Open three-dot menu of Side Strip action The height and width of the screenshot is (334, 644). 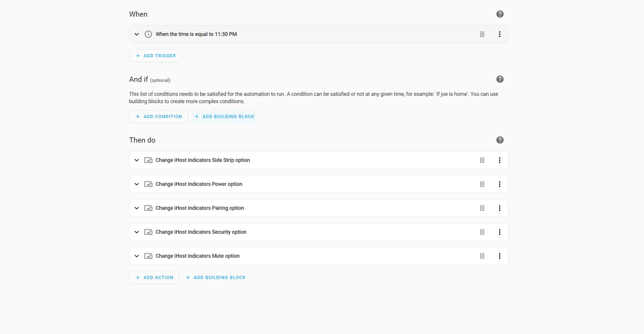[x=499, y=160]
